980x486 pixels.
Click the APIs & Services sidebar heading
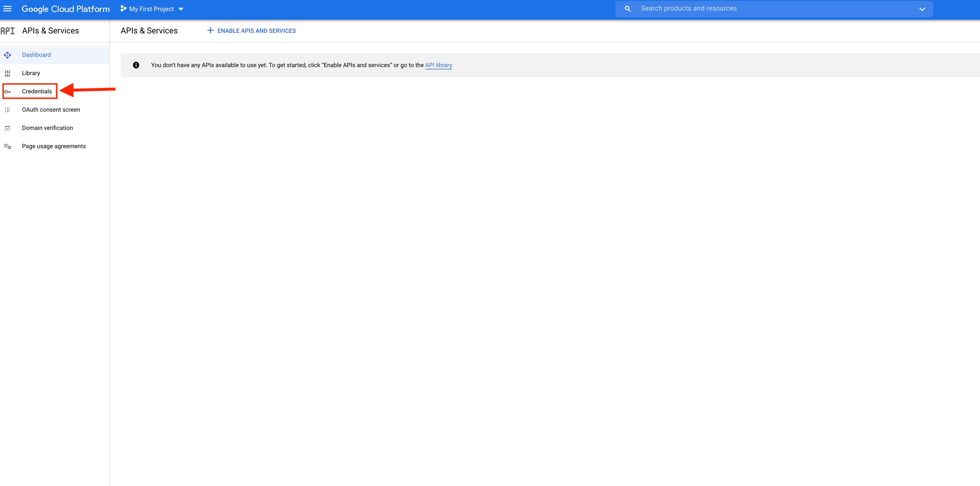[x=50, y=31]
